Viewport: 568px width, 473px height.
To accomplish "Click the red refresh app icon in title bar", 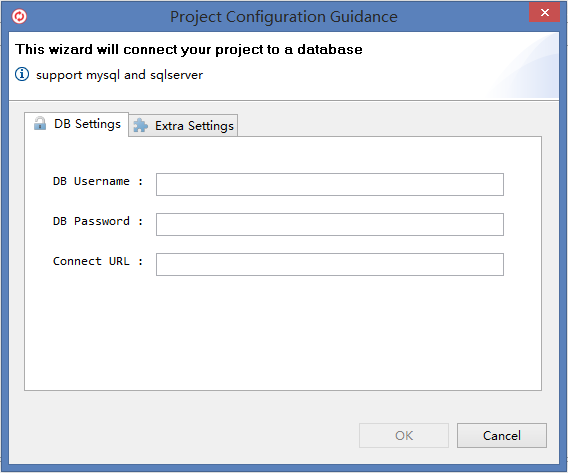I will 19,16.
